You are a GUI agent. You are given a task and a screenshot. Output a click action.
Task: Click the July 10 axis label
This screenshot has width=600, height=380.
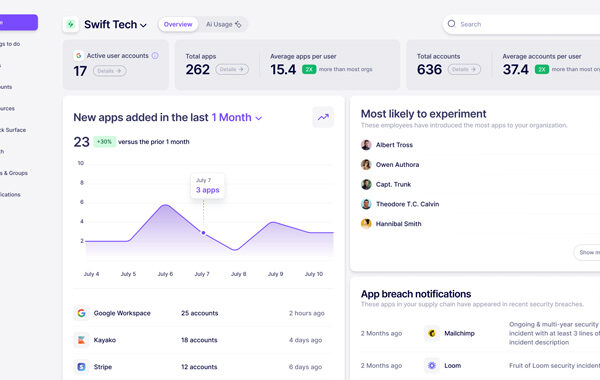[314, 274]
